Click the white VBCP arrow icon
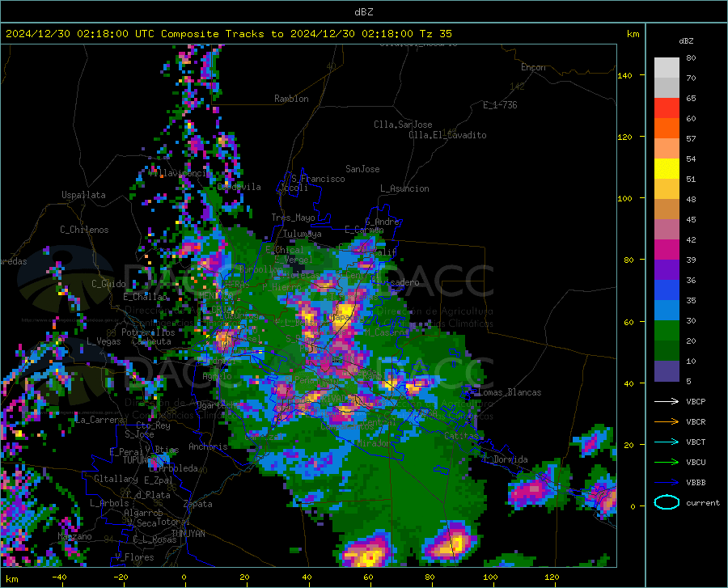 (667, 401)
